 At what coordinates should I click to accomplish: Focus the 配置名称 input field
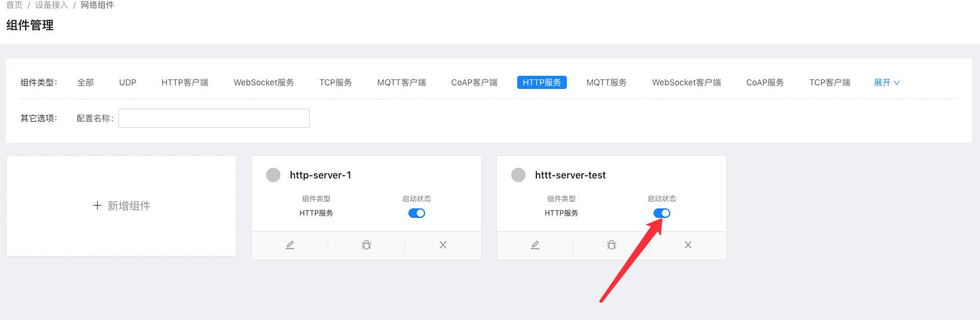point(214,118)
